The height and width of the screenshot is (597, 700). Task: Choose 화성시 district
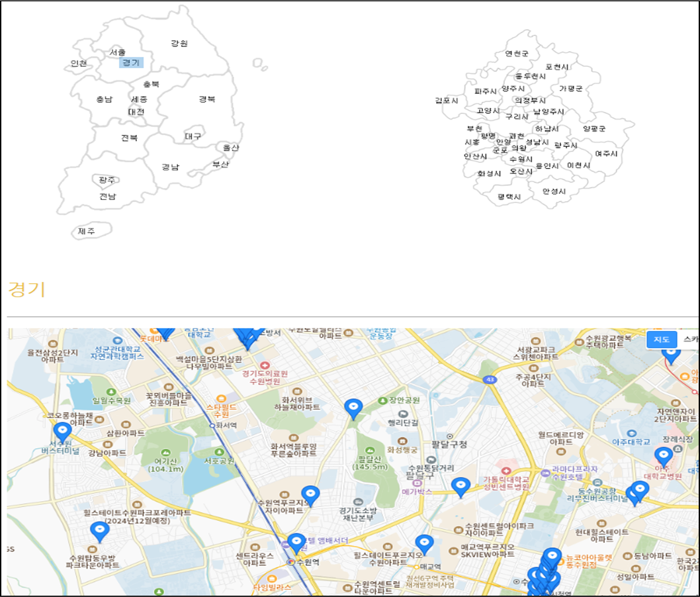click(490, 173)
